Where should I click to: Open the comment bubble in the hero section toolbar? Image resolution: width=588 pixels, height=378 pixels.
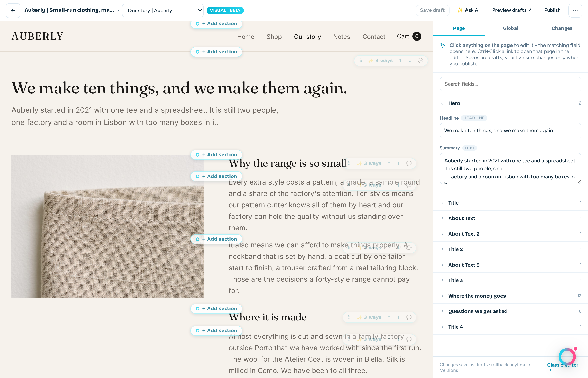420,60
